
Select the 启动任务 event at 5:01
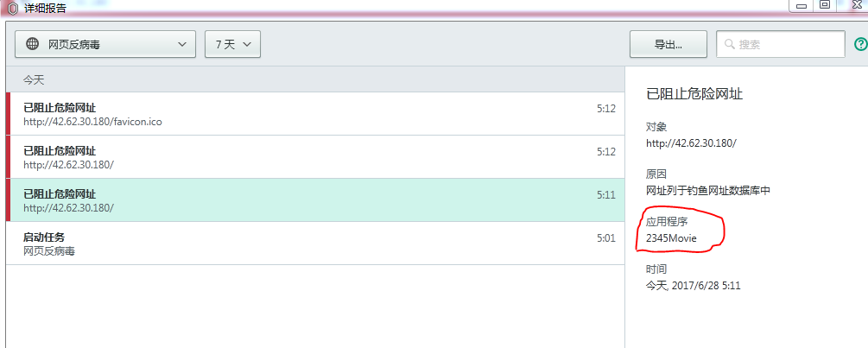point(311,244)
